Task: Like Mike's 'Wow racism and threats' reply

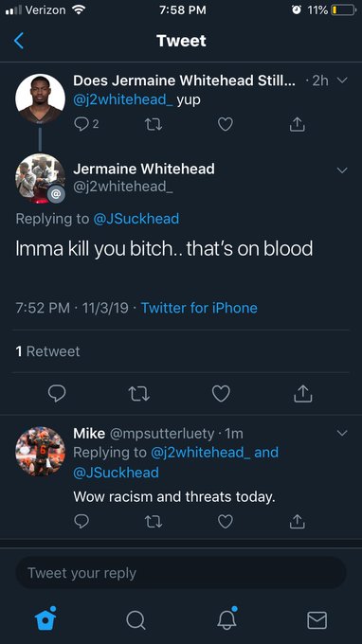Action: pos(226,521)
